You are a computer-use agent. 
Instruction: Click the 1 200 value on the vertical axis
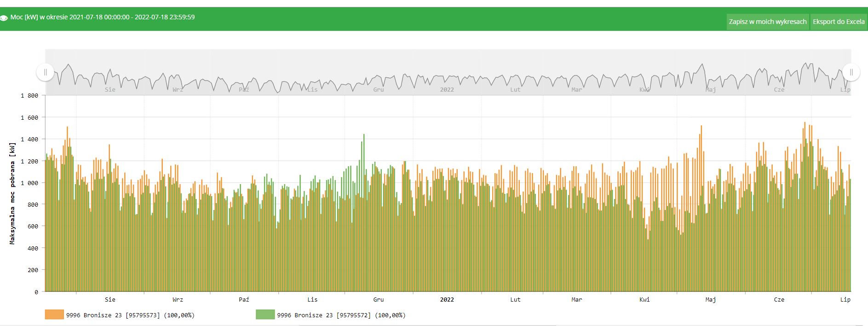pos(29,161)
